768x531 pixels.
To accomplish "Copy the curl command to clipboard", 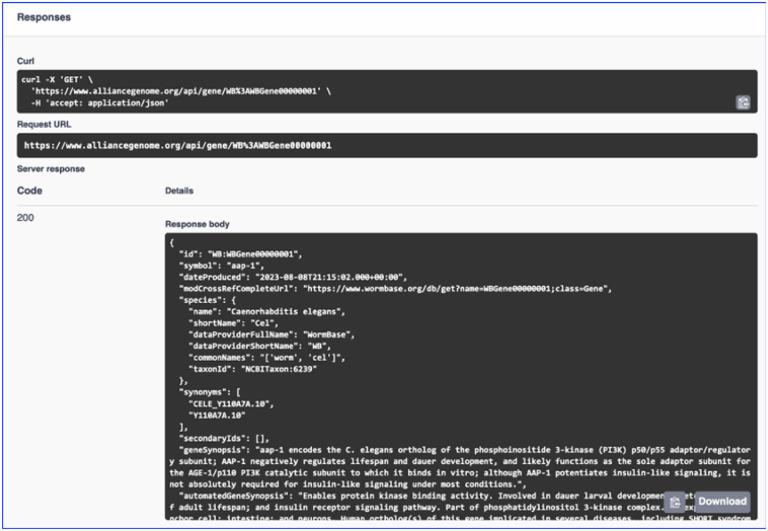I will click(742, 102).
